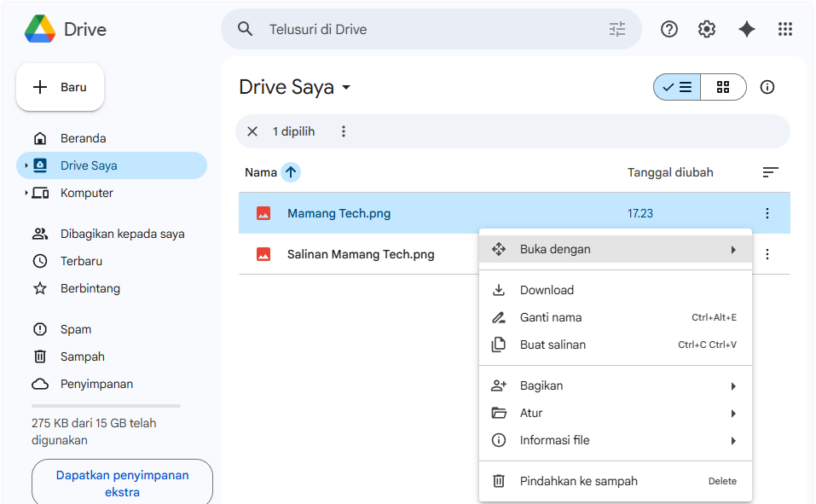Expand the Bagikan submenu arrow
The image size is (816, 504).
pos(733,385)
